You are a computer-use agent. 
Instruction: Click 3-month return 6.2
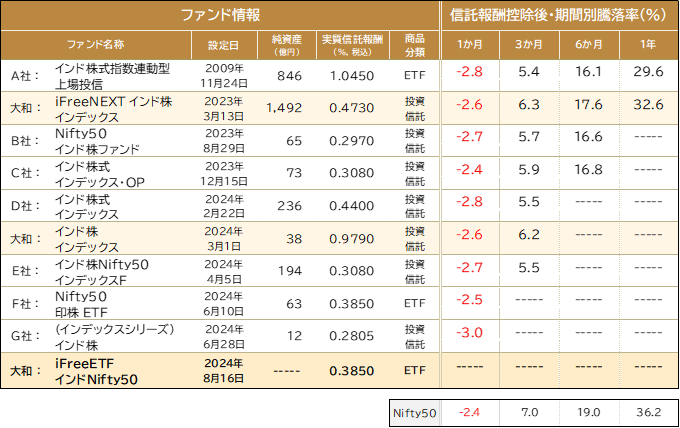click(529, 235)
